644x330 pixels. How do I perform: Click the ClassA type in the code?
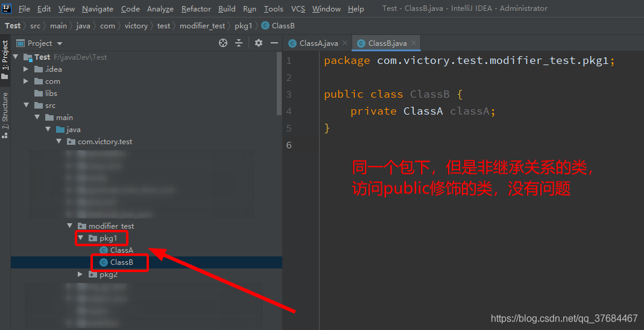click(x=423, y=111)
